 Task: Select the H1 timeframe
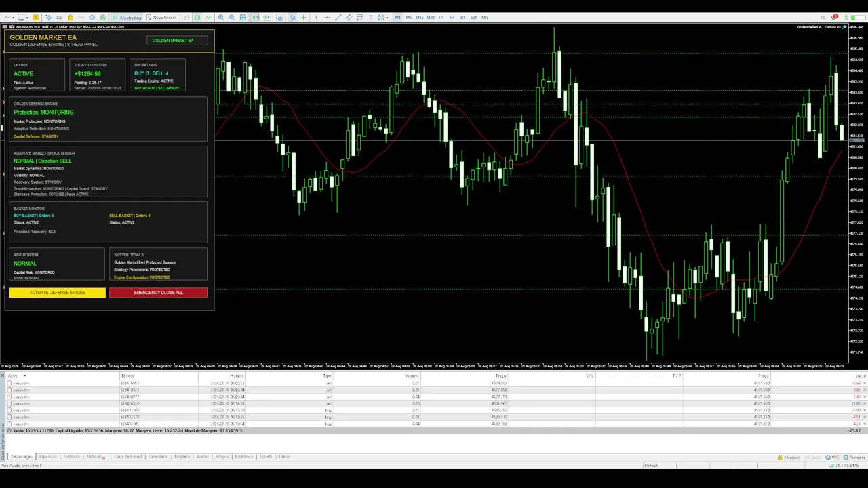(x=441, y=18)
